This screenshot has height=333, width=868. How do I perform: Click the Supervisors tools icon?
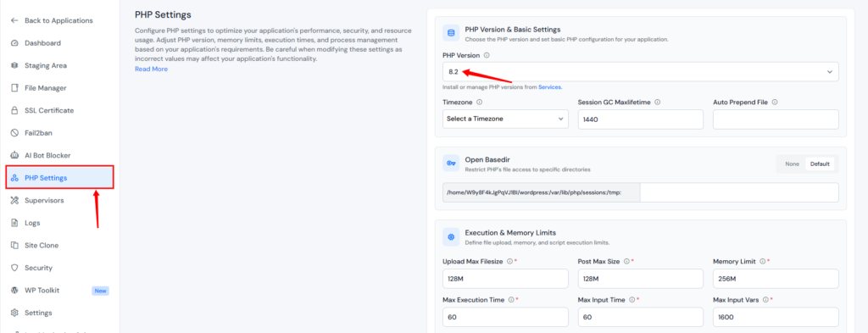(x=15, y=200)
